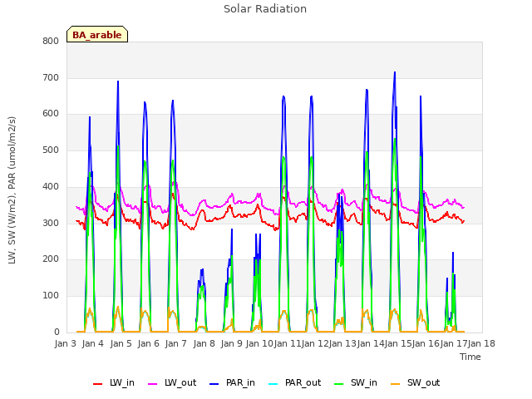
Task: Click the Jan 15 x-axis tick label
Action: tap(398, 343)
